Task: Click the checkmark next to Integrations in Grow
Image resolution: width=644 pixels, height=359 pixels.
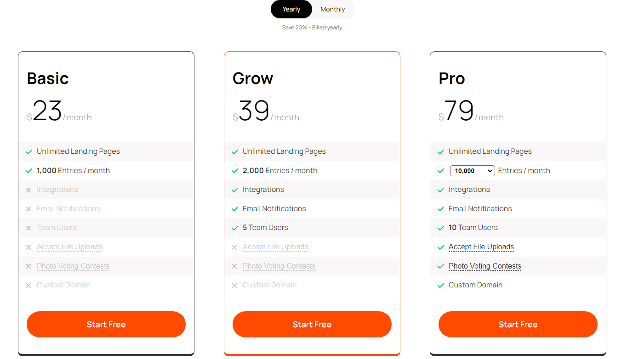Action: point(234,190)
